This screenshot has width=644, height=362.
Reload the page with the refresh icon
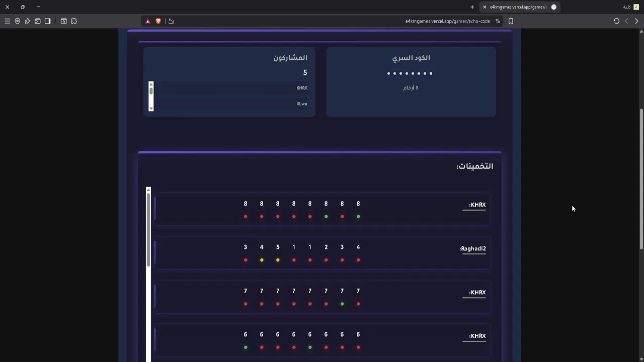(x=616, y=21)
